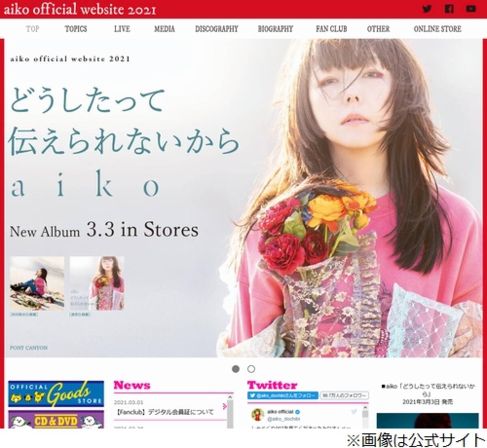Click aiko_official's profile avatar in the Twitter feed
Screen dimensions: 487x448
[258, 414]
